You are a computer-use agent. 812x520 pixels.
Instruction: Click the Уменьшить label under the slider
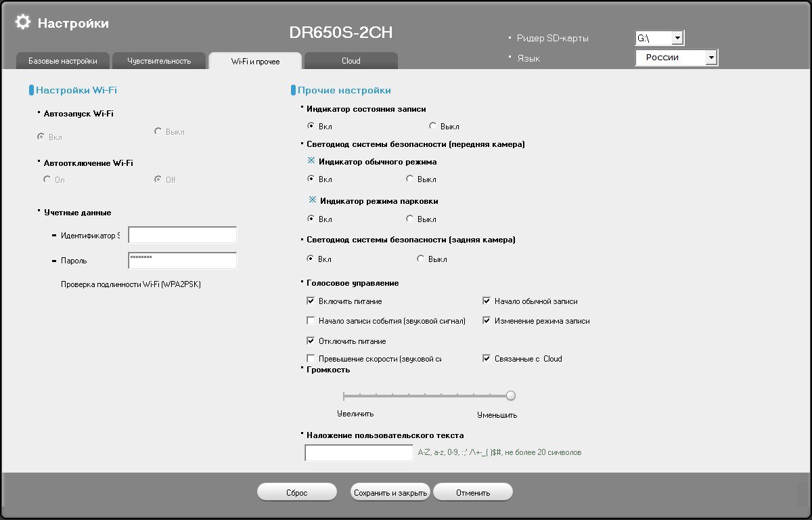497,415
